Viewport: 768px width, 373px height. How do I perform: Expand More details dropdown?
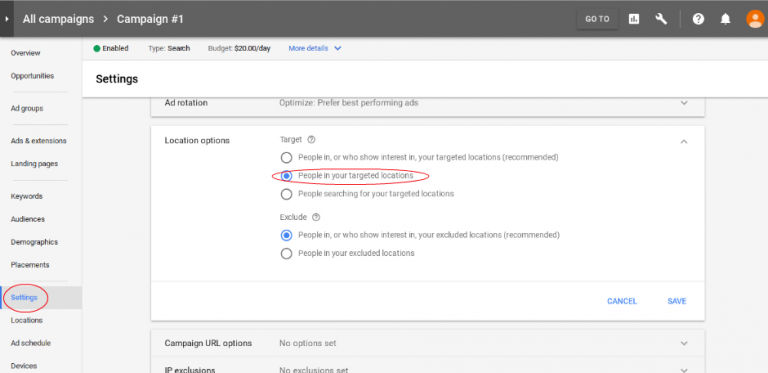[315, 48]
